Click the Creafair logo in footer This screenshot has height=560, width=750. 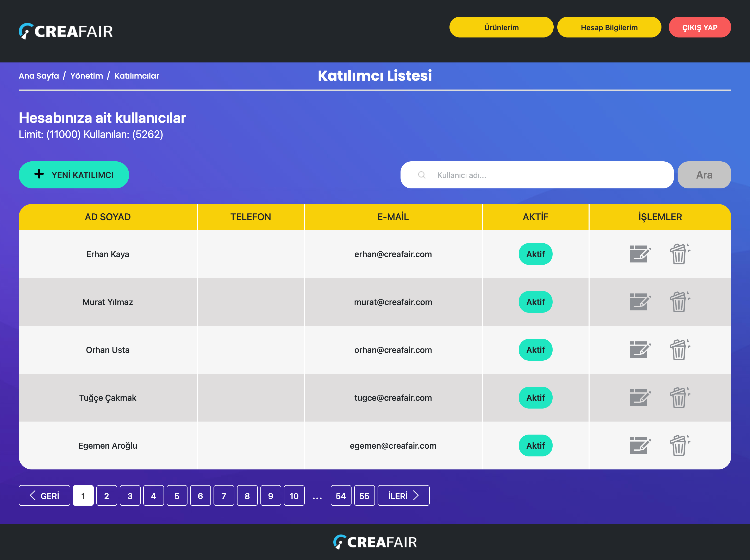pyautogui.click(x=375, y=542)
